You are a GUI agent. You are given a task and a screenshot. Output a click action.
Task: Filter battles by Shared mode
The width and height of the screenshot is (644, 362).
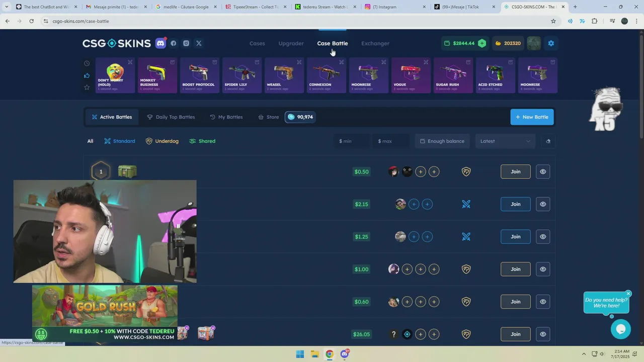[202, 141]
